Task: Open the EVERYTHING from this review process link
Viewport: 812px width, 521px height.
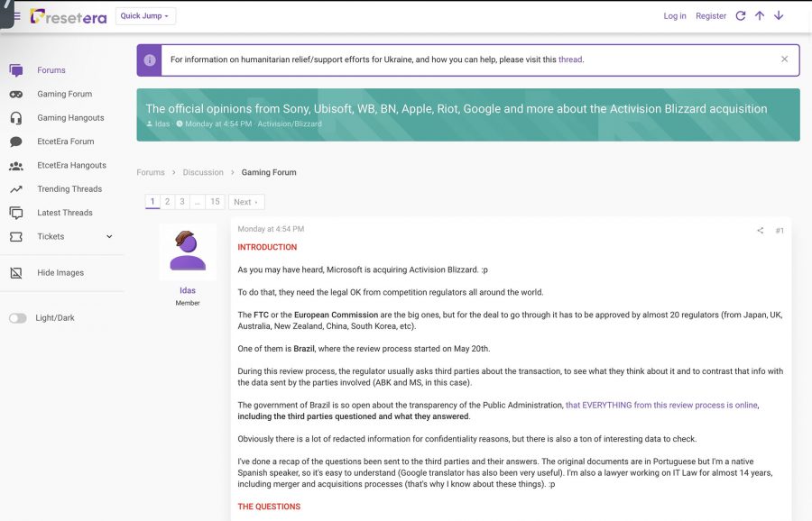Action: [662, 405]
